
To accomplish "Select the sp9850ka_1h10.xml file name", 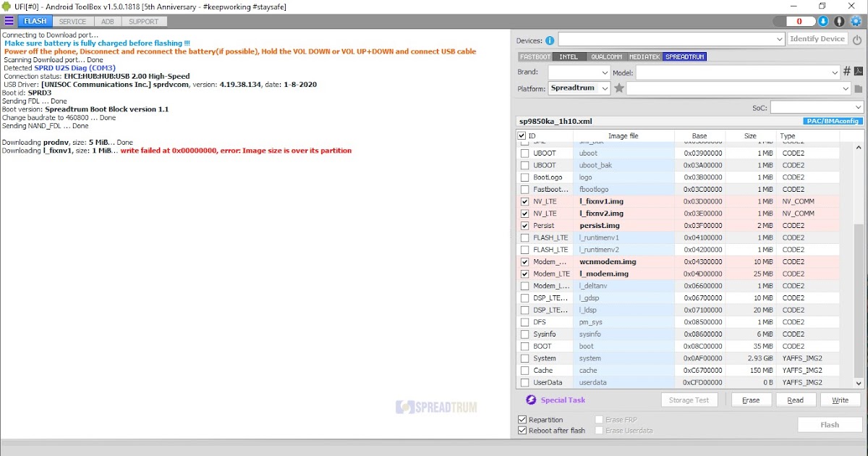I will (x=556, y=122).
